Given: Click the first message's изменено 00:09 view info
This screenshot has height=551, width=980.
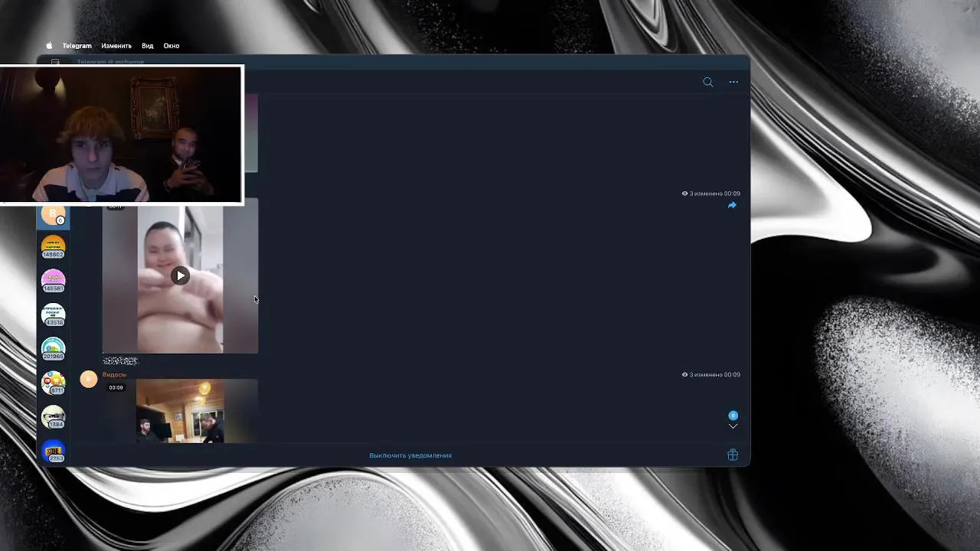Looking at the screenshot, I should 711,194.
